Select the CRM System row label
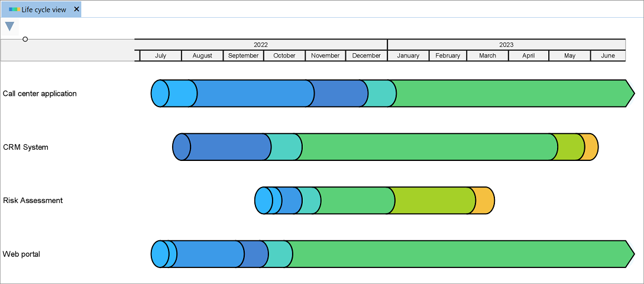 pos(25,147)
